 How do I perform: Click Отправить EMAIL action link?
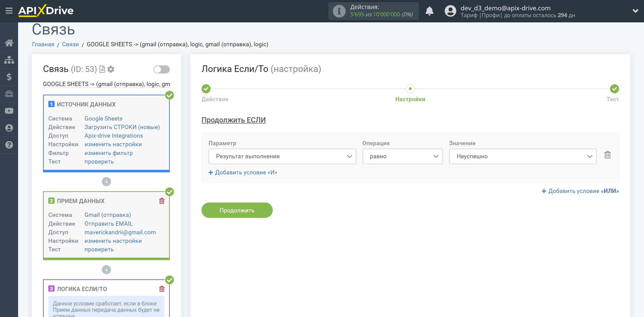pyautogui.click(x=108, y=224)
